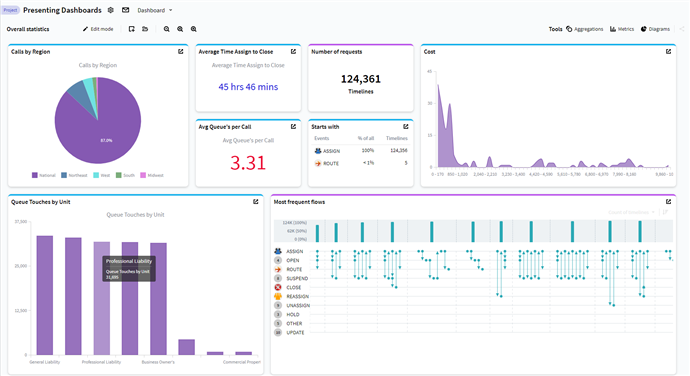Open Cost widget externally

pos(668,52)
